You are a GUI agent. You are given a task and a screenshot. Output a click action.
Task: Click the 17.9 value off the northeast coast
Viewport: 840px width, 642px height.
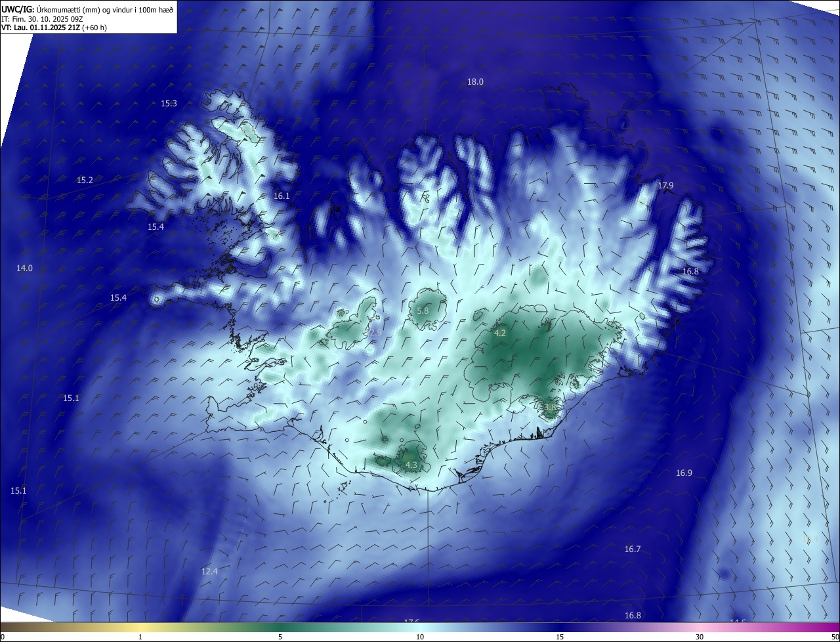665,186
